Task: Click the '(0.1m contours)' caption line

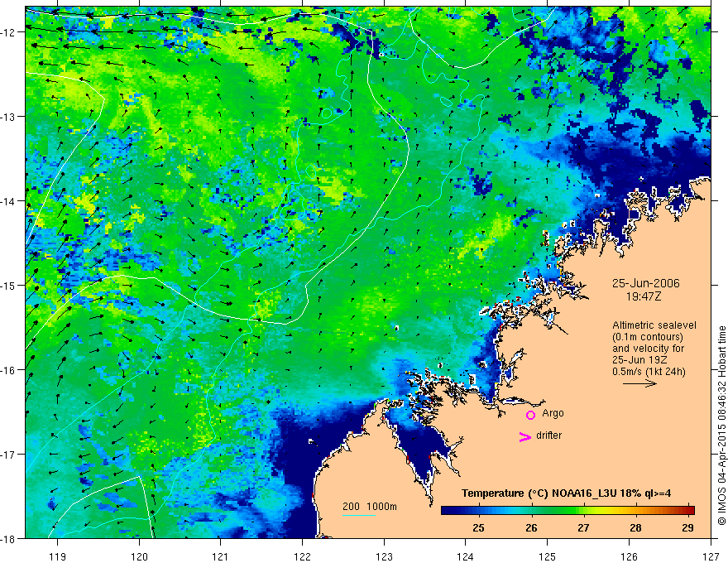Action: [x=648, y=337]
